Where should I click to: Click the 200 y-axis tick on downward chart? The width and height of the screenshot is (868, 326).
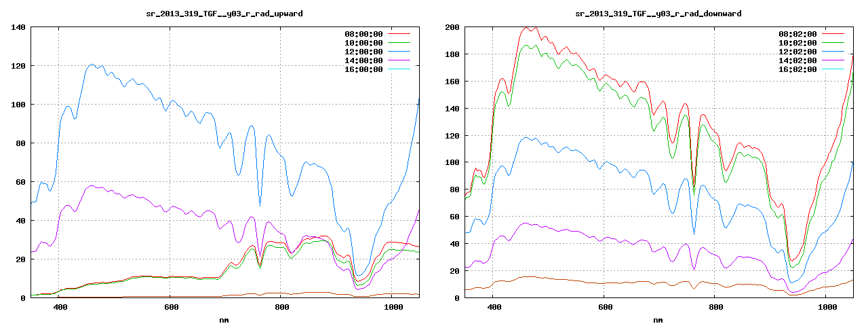tap(452, 27)
